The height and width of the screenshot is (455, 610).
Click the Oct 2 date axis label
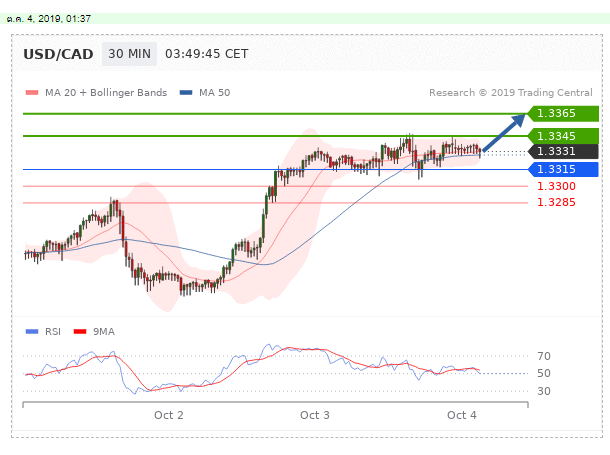tap(168, 415)
